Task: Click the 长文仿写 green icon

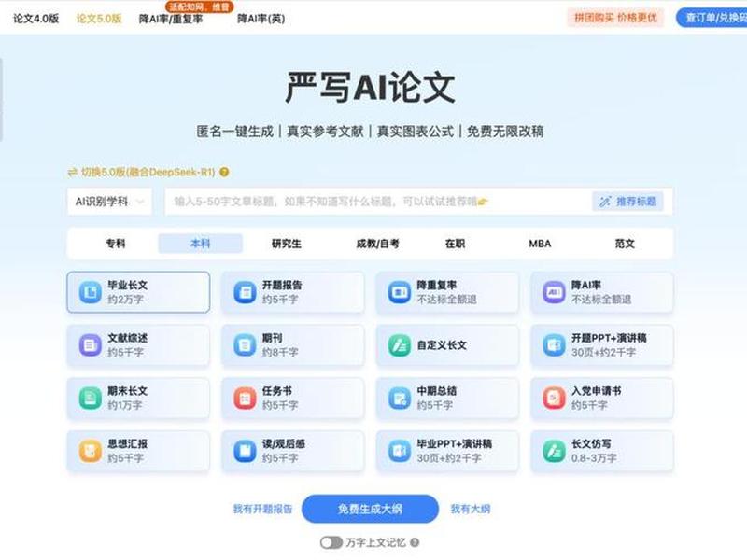Action: pyautogui.click(x=554, y=451)
